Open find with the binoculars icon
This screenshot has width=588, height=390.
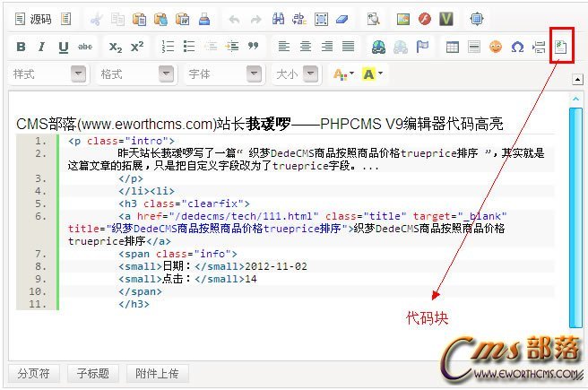[x=278, y=18]
